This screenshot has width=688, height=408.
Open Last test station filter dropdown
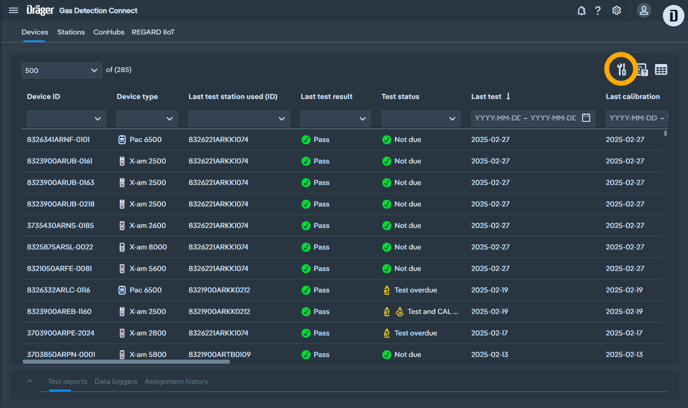coord(239,118)
